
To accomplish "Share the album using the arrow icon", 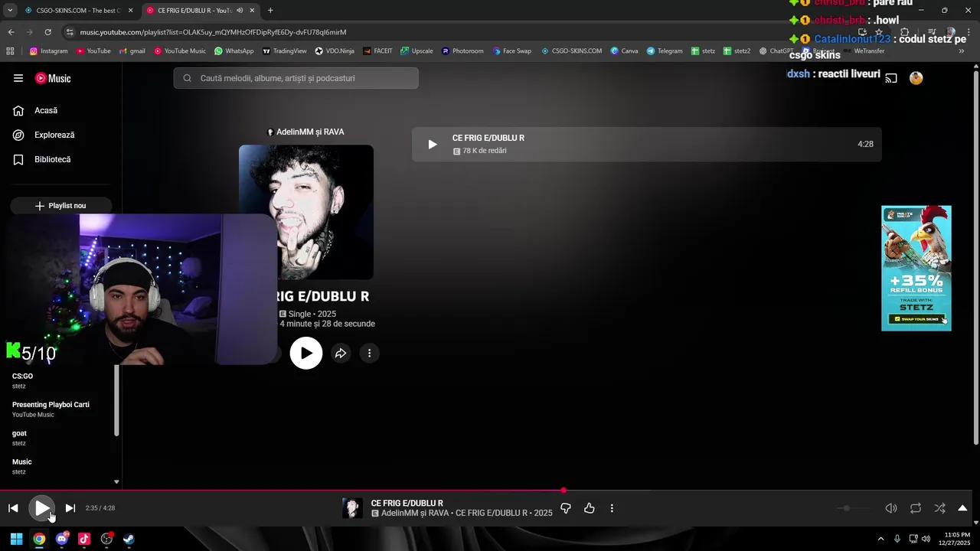I will point(341,353).
